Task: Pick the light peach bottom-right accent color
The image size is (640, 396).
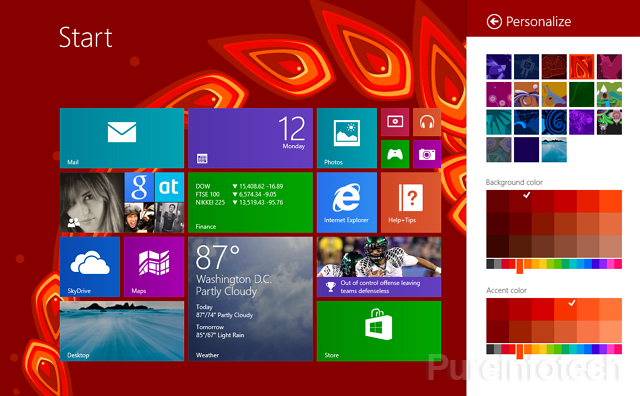Action: click(x=611, y=332)
